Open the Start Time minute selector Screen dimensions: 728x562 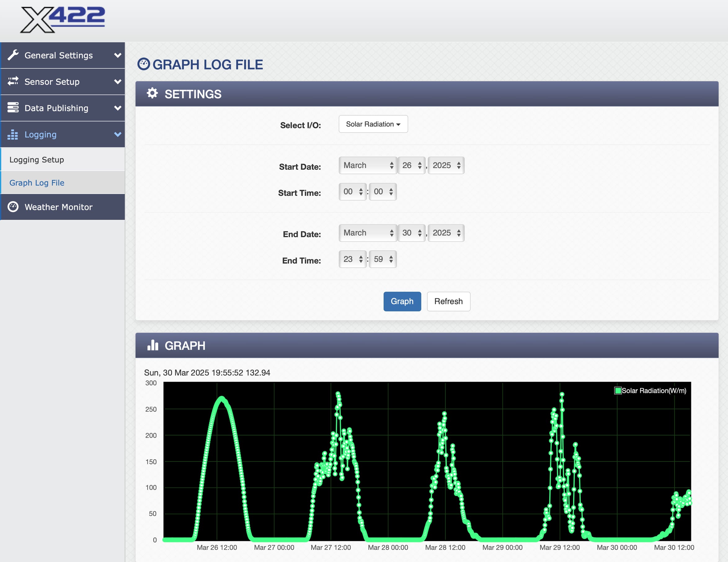(x=383, y=191)
